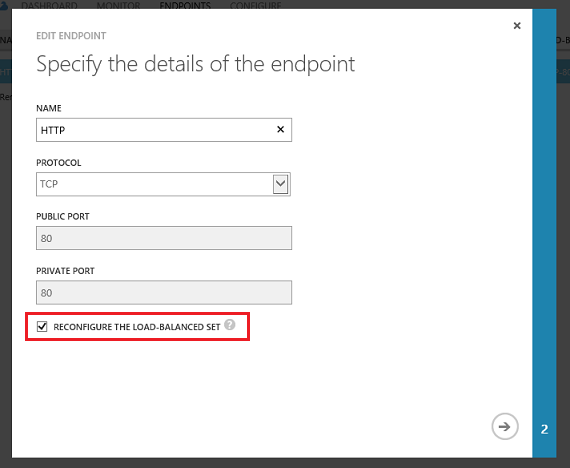Select the Public Port field
Screen dimensions: 570x468
[x=164, y=238]
